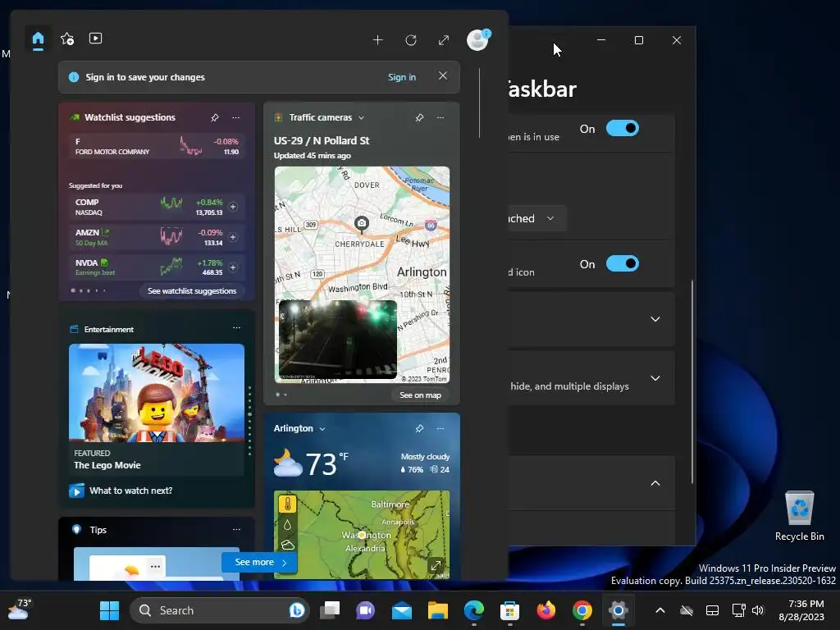The width and height of the screenshot is (840, 630).
Task: Toggle the 'd icon' On switch in Settings
Action: (622, 263)
